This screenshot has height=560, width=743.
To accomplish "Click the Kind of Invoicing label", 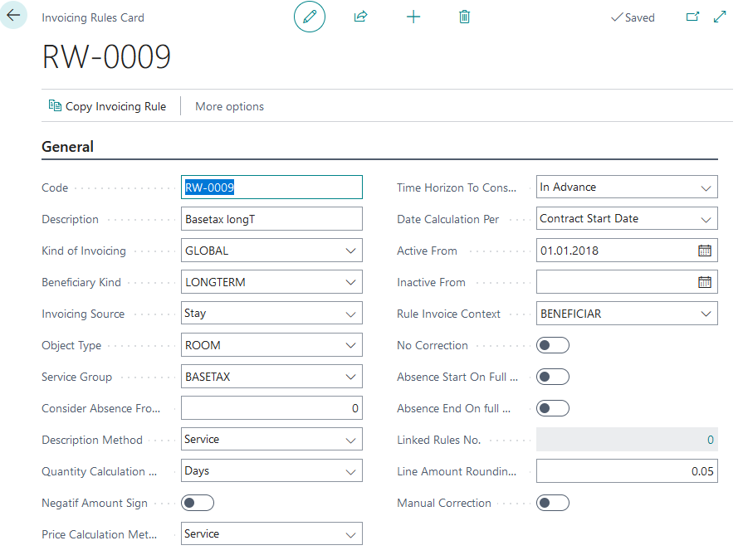I will pyautogui.click(x=84, y=251).
